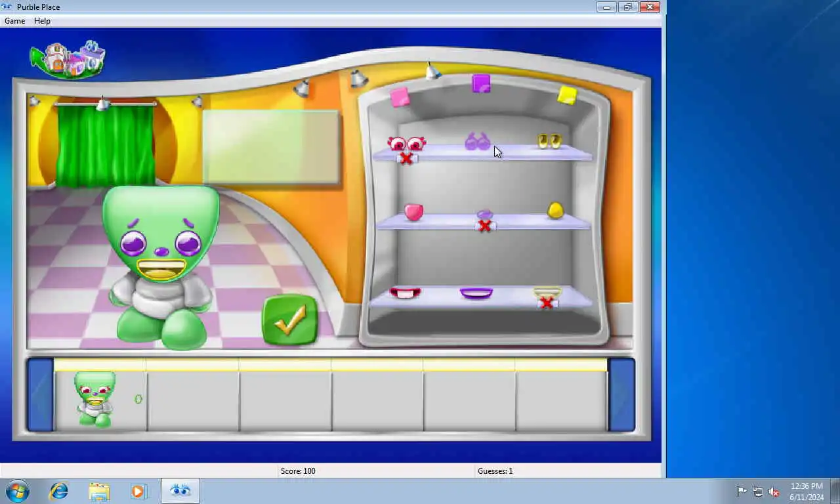Screen dimensions: 840x504
Task: Click the muted volume tray icon
Action: 774,492
